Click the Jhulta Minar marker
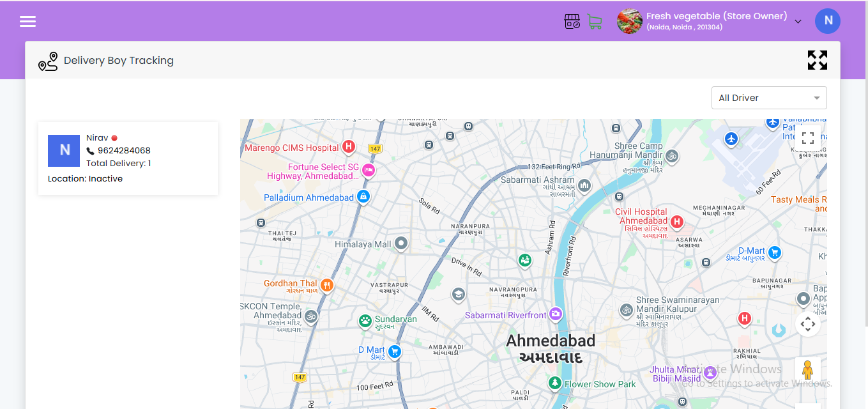This screenshot has height=409, width=868. click(710, 372)
